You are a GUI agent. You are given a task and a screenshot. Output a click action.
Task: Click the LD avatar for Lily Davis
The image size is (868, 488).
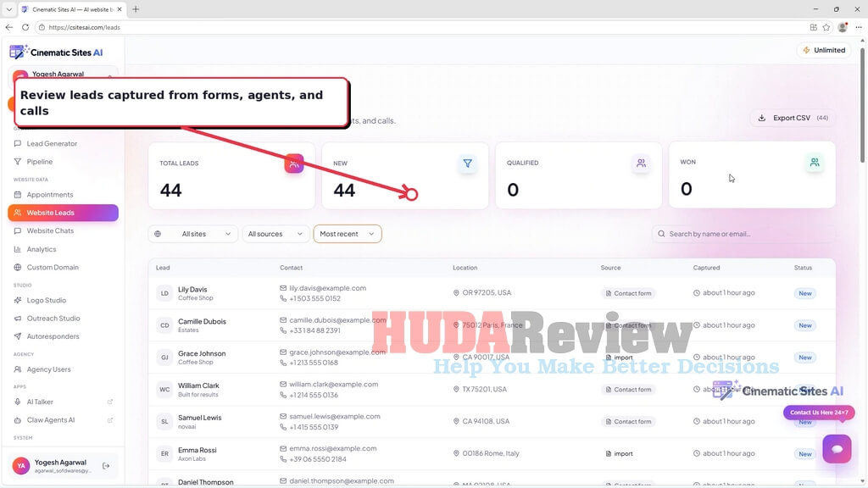pyautogui.click(x=164, y=293)
